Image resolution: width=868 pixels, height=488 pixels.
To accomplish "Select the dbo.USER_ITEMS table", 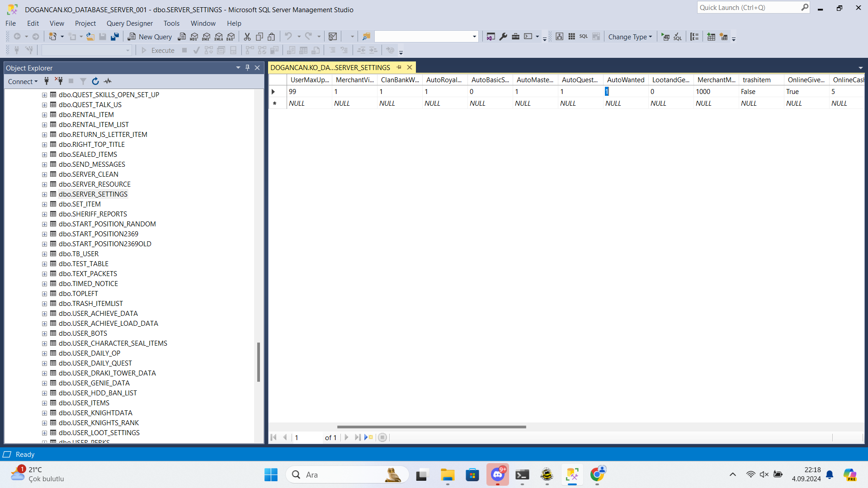I will (84, 403).
